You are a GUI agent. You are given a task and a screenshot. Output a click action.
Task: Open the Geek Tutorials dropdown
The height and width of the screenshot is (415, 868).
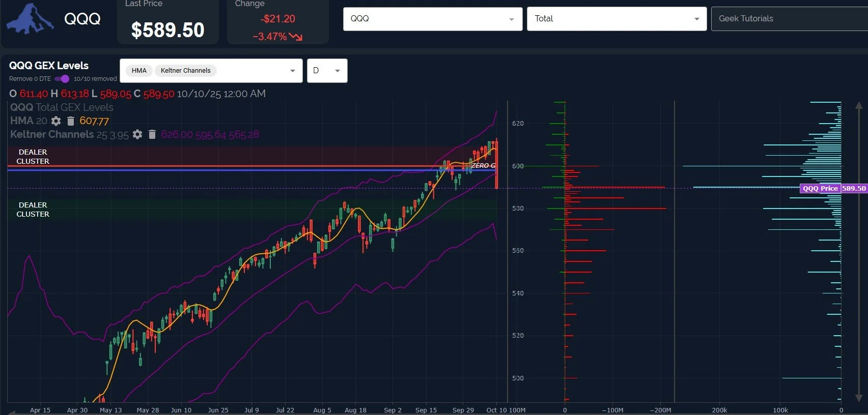pyautogui.click(x=790, y=19)
